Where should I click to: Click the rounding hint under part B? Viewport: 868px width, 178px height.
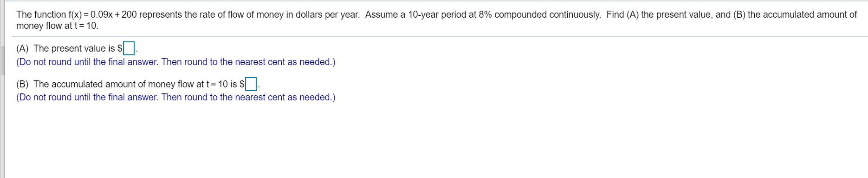176,97
